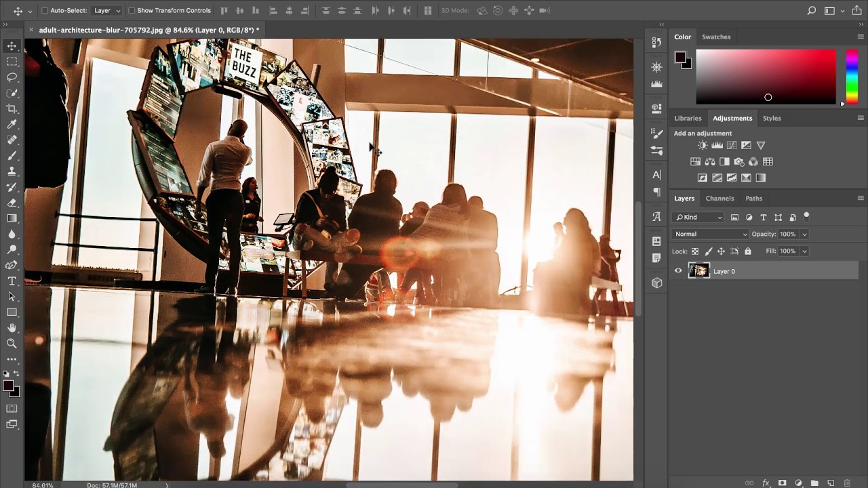
Task: Add a Gradient Map adjustment
Action: pos(761,178)
